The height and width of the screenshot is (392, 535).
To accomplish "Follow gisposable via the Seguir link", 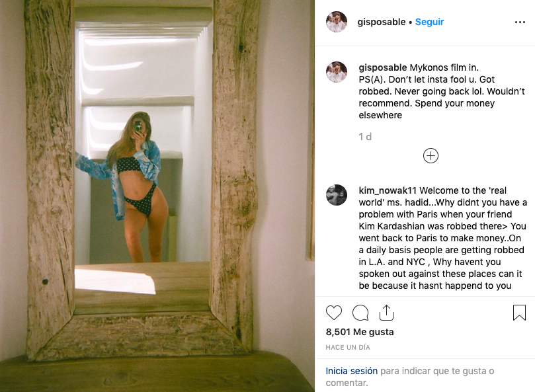I will 429,22.
